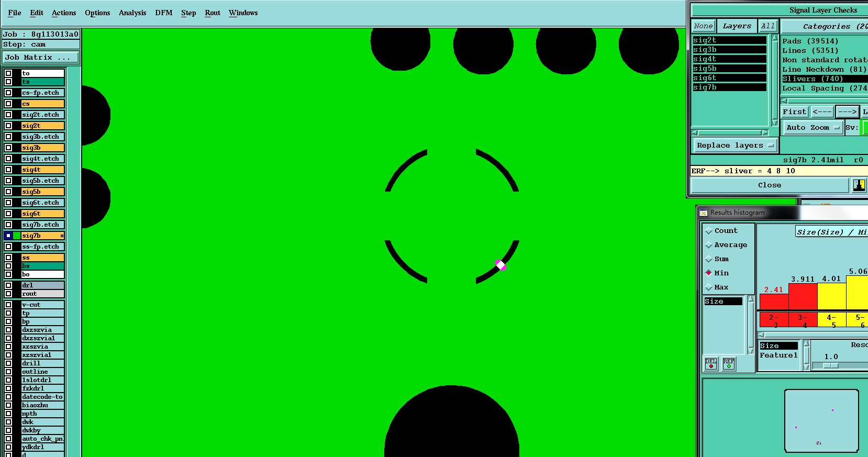Screen dimensions: 868x457
Task: Open the DFM menu
Action: [x=164, y=13]
